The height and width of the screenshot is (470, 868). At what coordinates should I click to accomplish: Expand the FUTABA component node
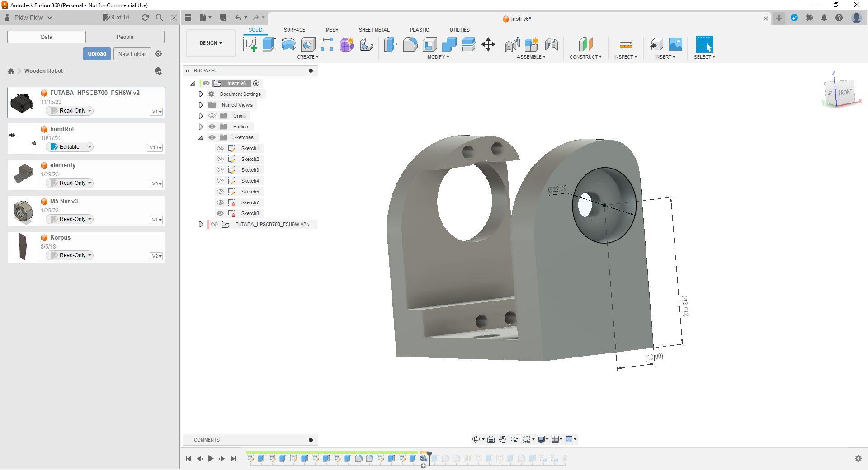coord(201,224)
